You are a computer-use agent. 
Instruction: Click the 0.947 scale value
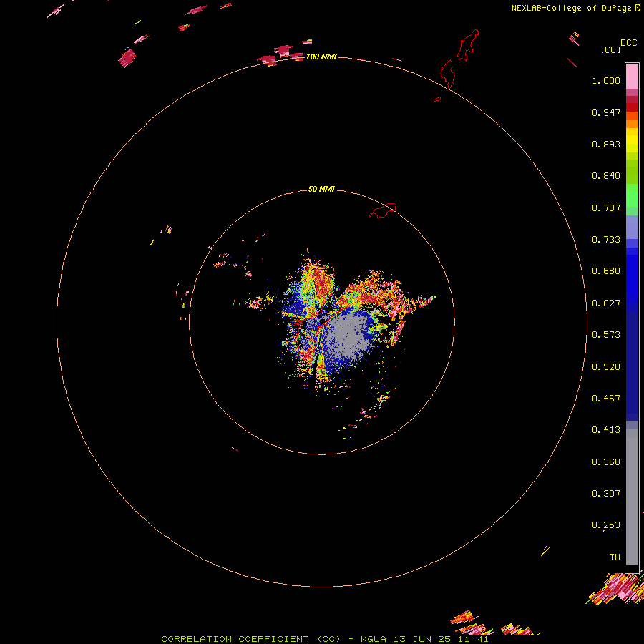point(606,112)
